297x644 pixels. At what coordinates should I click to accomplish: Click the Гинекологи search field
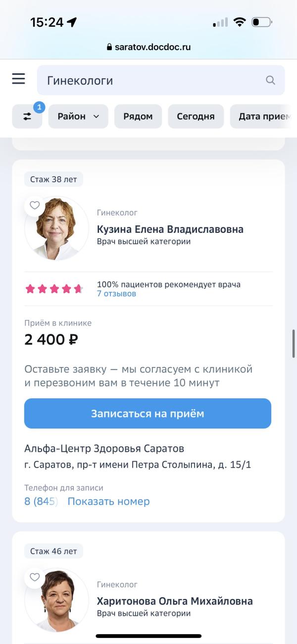pyautogui.click(x=153, y=80)
